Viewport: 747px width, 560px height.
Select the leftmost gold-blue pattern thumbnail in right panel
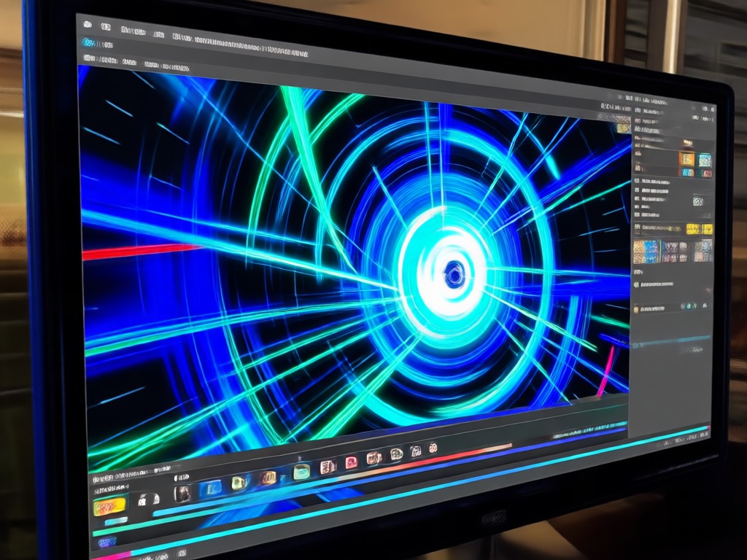pyautogui.click(x=646, y=252)
